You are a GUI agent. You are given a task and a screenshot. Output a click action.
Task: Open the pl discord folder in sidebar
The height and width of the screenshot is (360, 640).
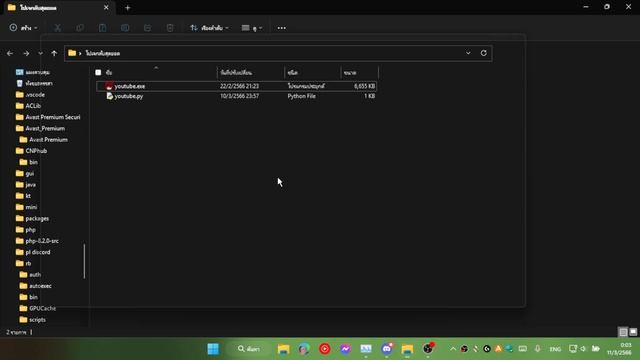(x=33, y=252)
